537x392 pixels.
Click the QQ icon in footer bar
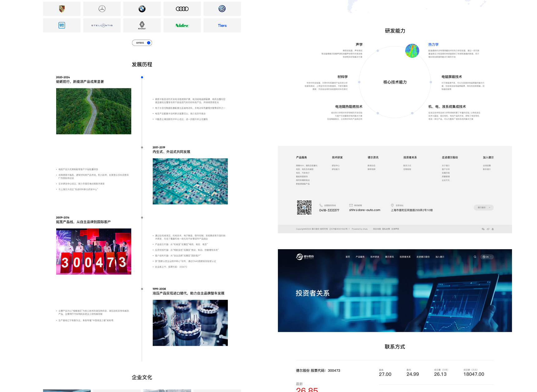pyautogui.click(x=493, y=229)
